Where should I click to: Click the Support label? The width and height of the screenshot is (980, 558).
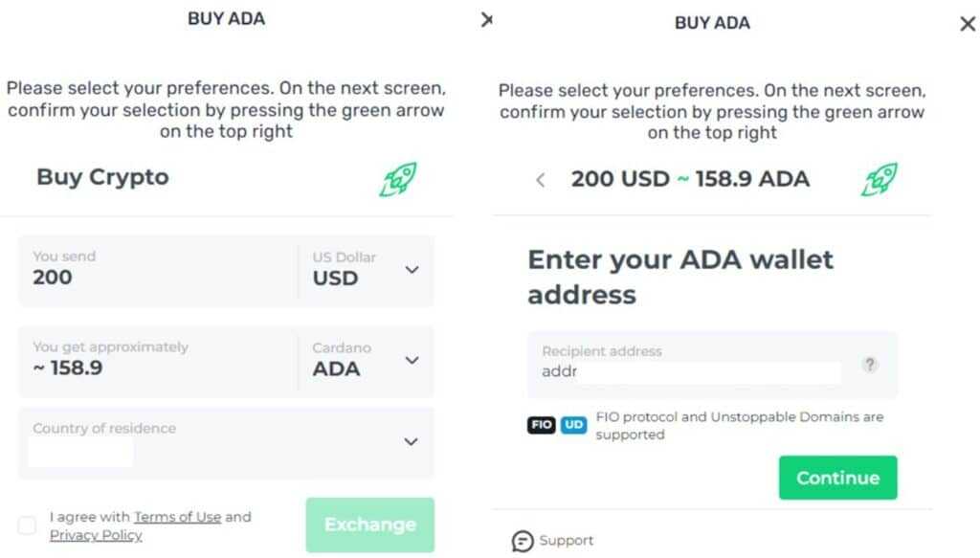565,540
